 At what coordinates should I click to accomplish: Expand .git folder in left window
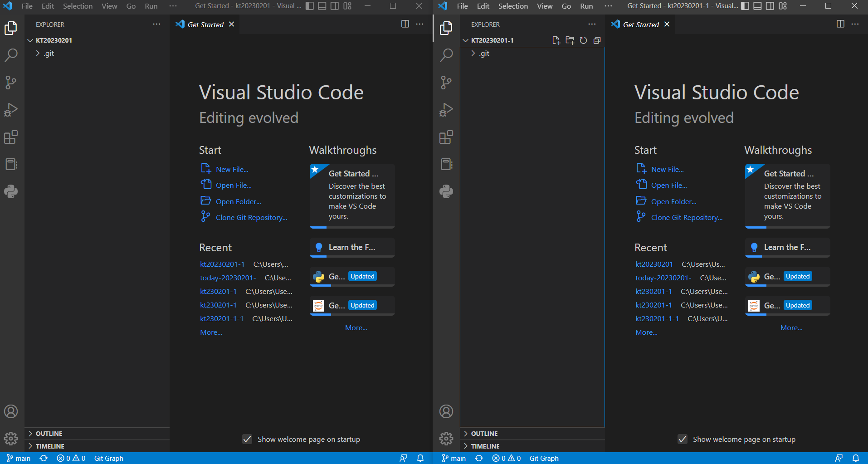(97, 54)
